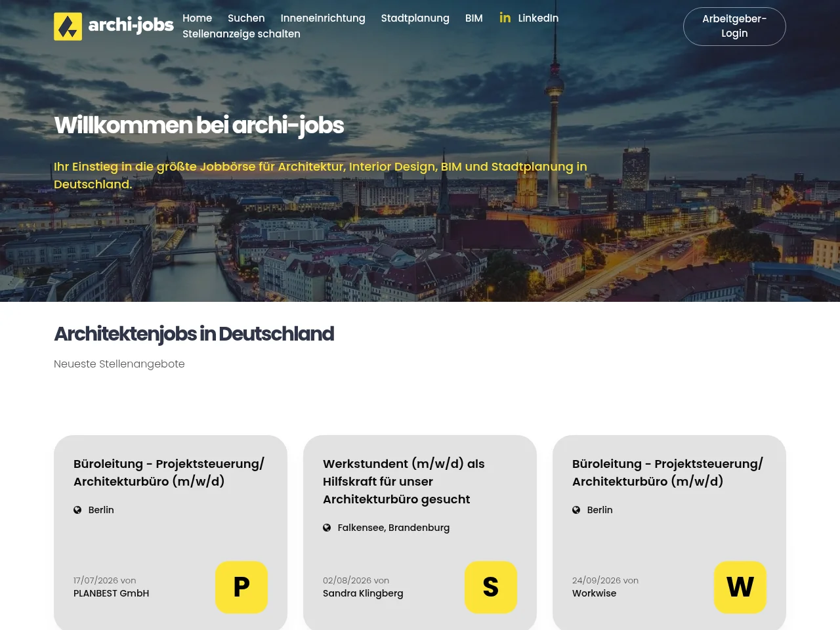Open the BIM navigation link

point(474,18)
